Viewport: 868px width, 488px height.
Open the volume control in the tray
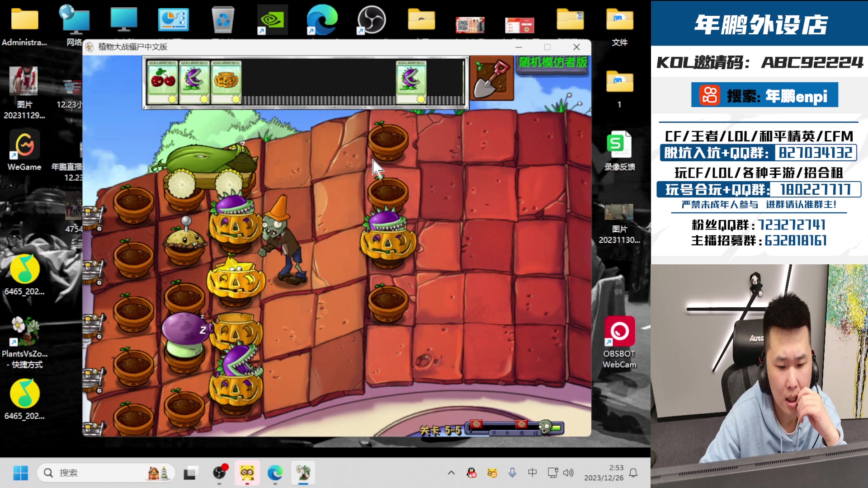[568, 473]
